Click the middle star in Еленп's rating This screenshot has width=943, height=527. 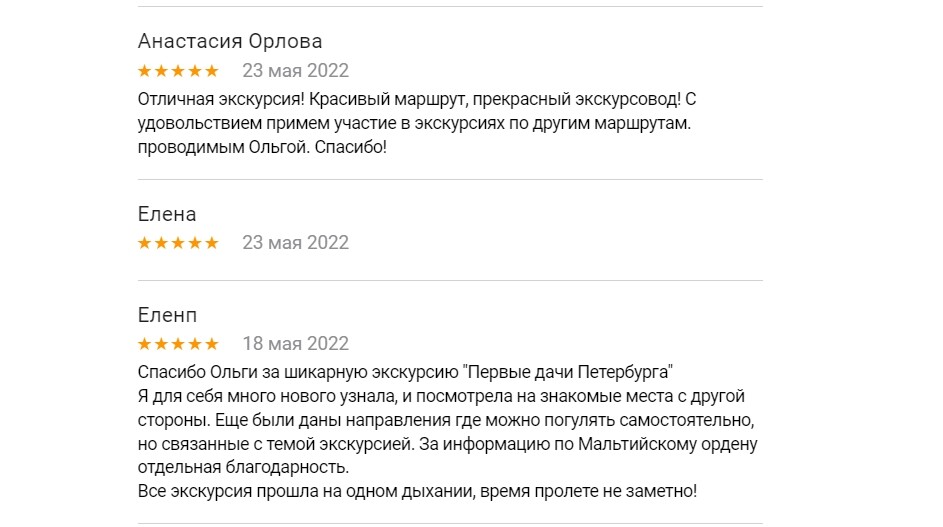pyautogui.click(x=178, y=344)
